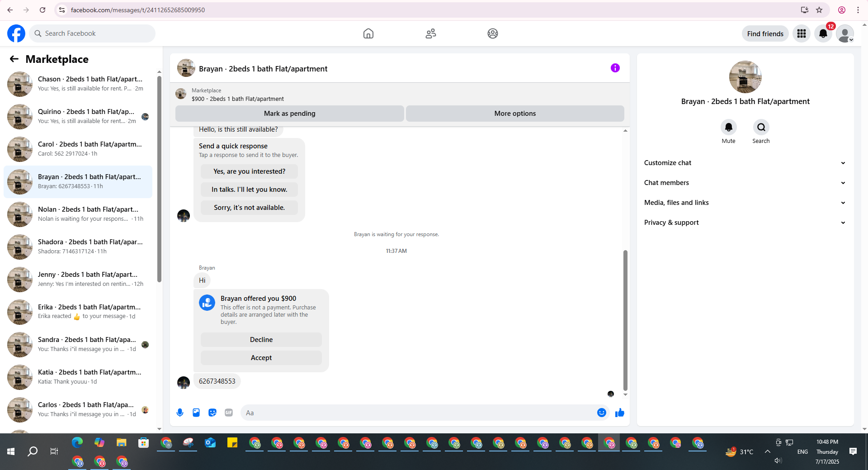Open Windows taskbar search
Viewport: 868px width, 470px height.
pos(33,451)
